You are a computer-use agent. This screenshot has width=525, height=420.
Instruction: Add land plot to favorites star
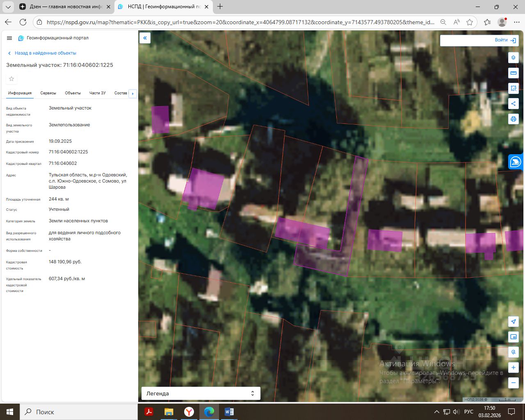tap(11, 79)
